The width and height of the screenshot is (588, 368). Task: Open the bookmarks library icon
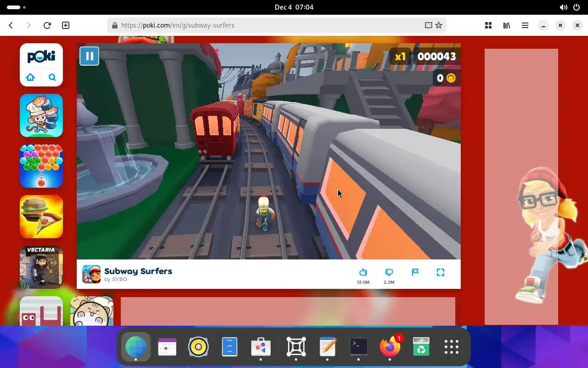coord(507,25)
